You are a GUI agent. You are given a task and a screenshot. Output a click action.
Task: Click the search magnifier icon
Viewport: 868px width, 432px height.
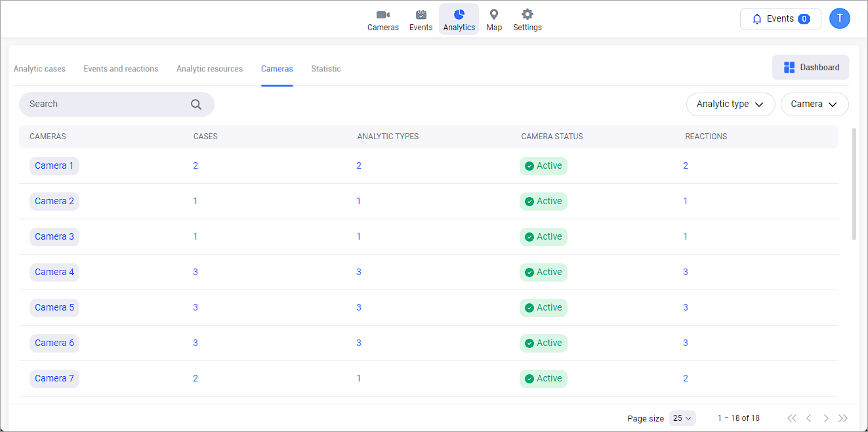[x=196, y=104]
